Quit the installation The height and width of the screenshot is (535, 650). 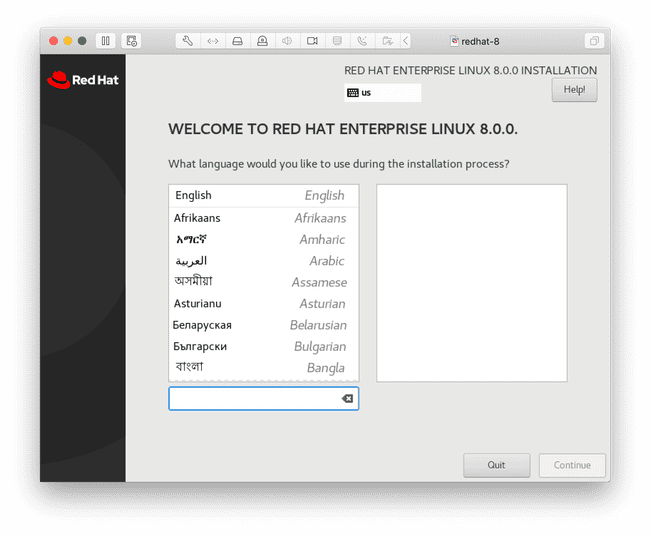click(497, 465)
